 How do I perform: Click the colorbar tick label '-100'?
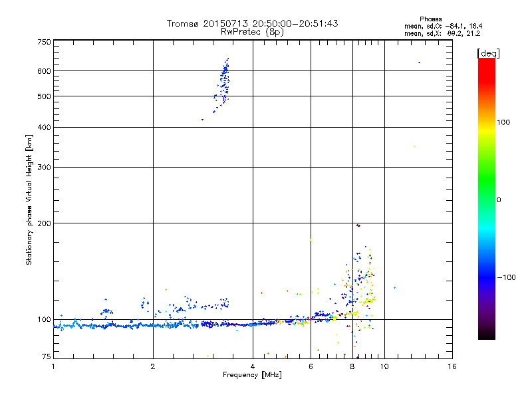(506, 277)
